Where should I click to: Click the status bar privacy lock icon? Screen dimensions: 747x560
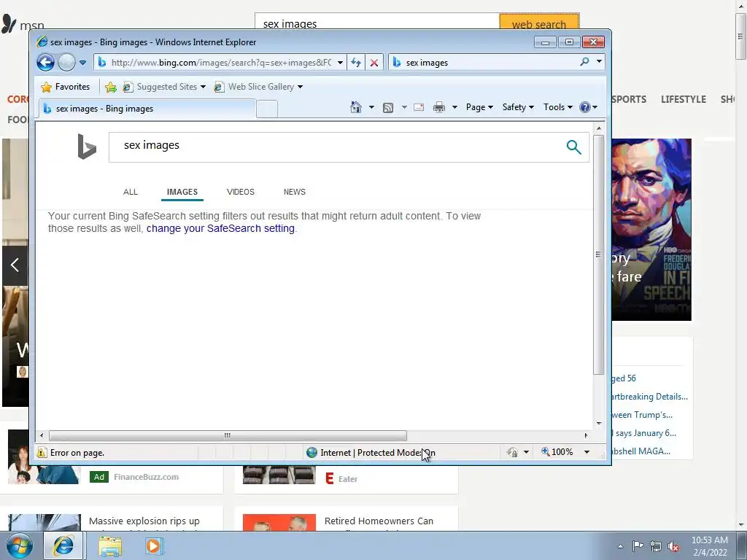513,452
